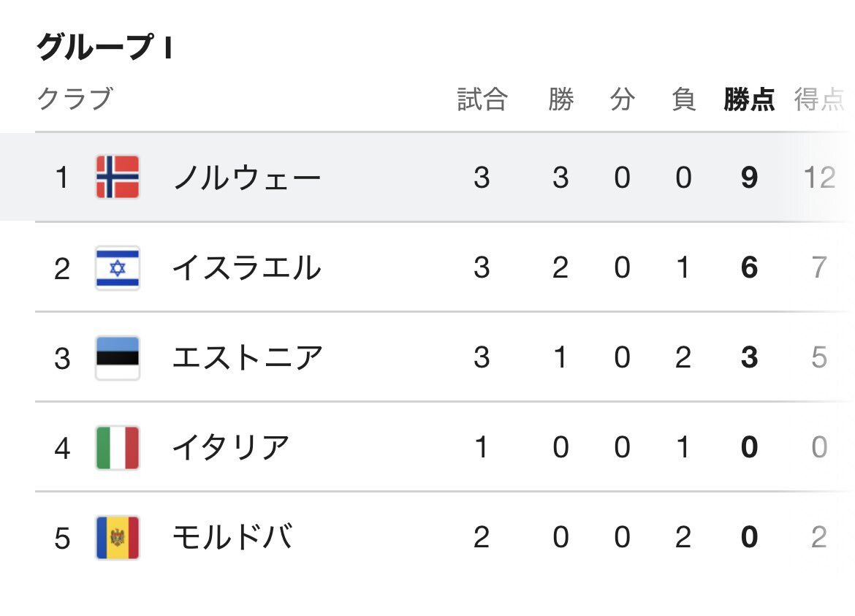The width and height of the screenshot is (855, 616).
Task: Select the モルドバ team name
Action: pos(233,538)
